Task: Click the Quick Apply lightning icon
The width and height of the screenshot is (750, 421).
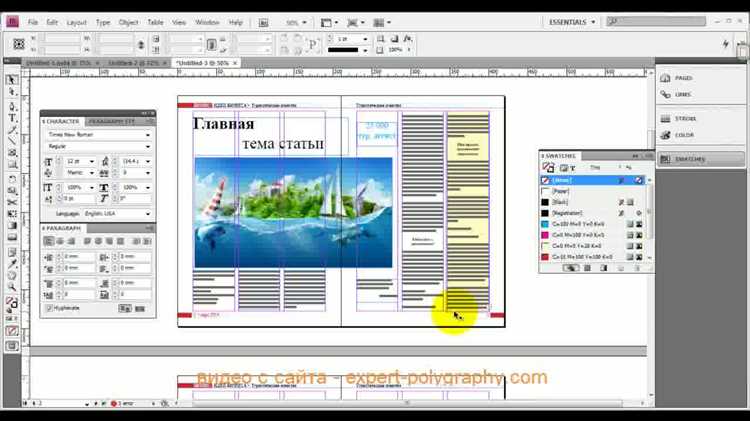Action: 726,44
